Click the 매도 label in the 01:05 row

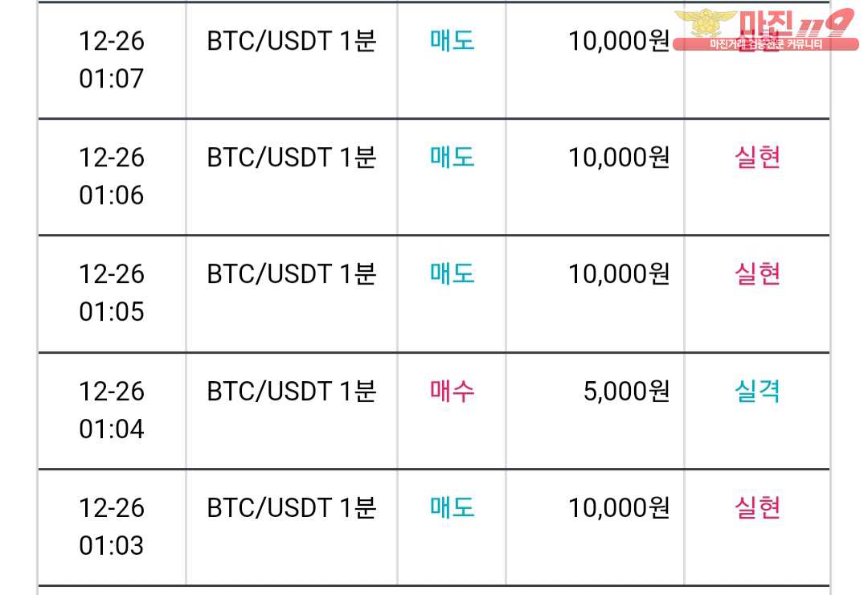pos(452,273)
